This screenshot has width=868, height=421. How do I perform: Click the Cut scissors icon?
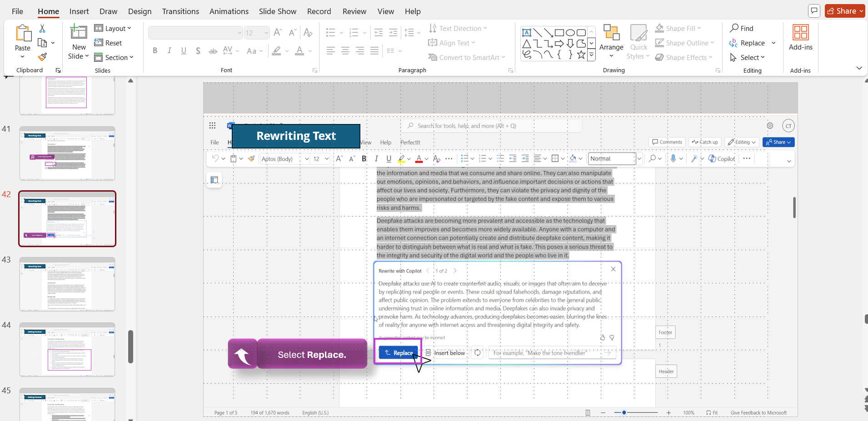(42, 29)
